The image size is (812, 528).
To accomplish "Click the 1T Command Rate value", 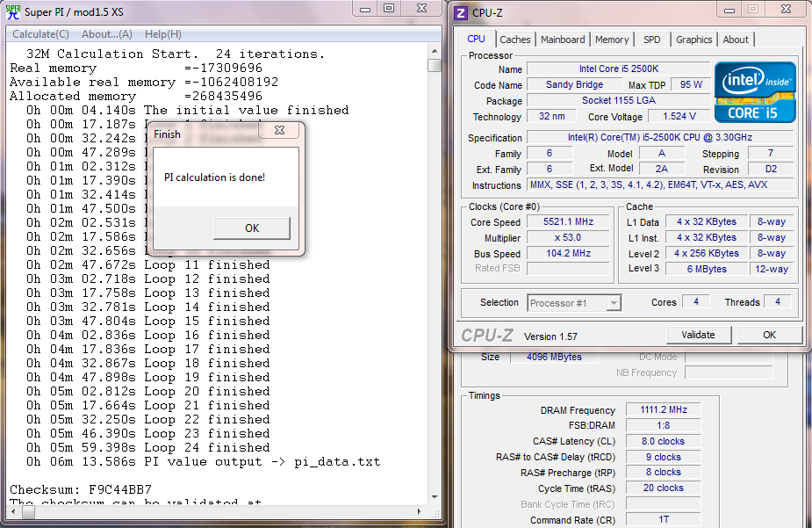I will pyautogui.click(x=664, y=519).
